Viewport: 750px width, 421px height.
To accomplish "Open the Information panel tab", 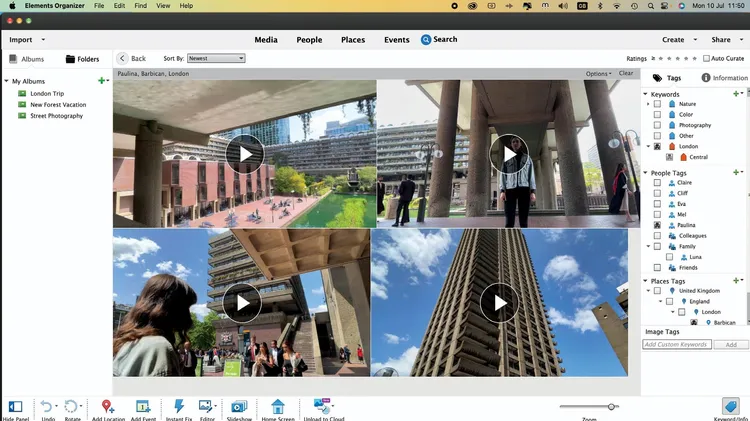I will (724, 78).
